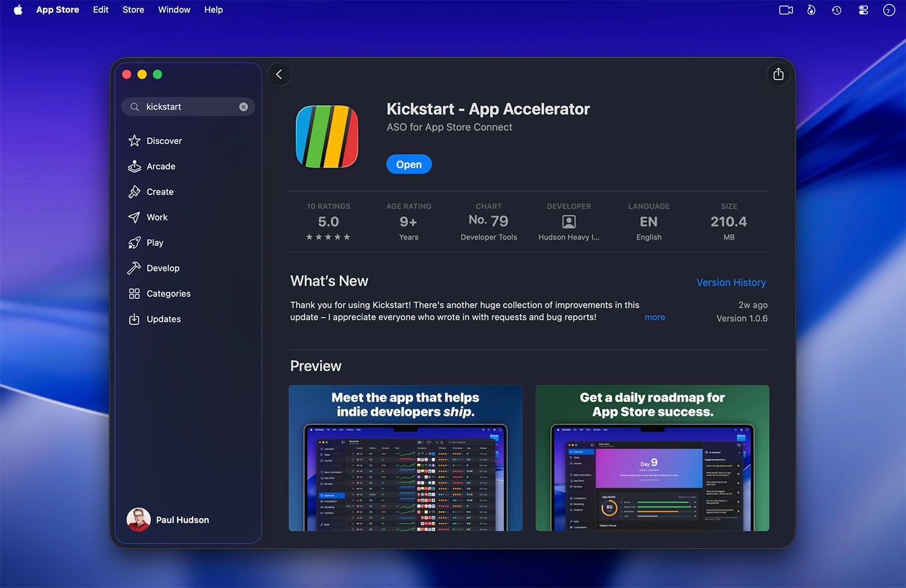Click the Hudson Heavy developer name
The image size is (906, 588).
click(569, 237)
